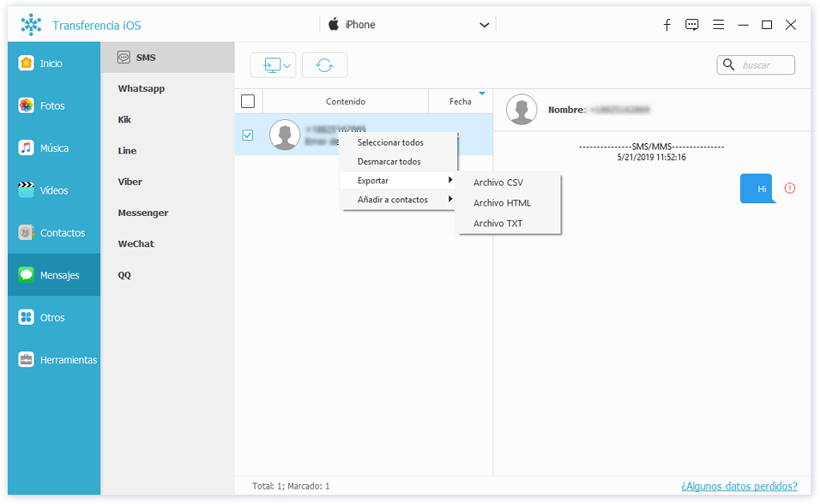Close the Transferencia iOS window

[x=790, y=25]
